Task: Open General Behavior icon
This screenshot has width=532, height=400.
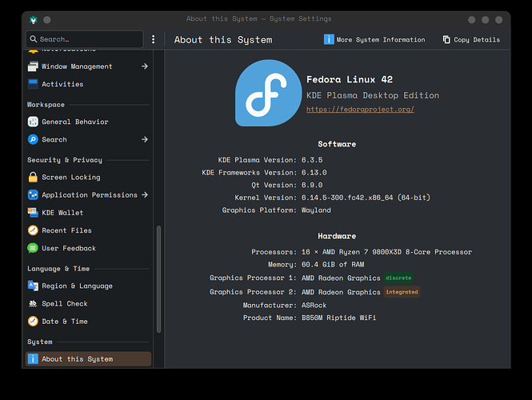Action: click(x=33, y=122)
